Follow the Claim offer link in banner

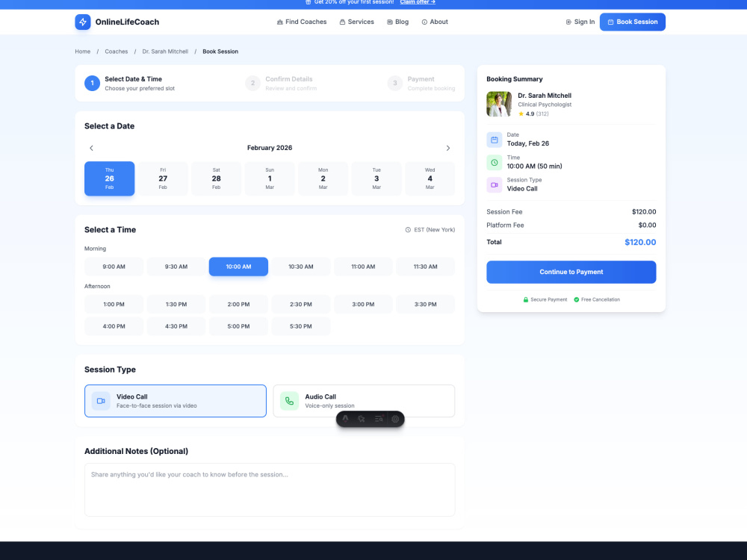418,2
